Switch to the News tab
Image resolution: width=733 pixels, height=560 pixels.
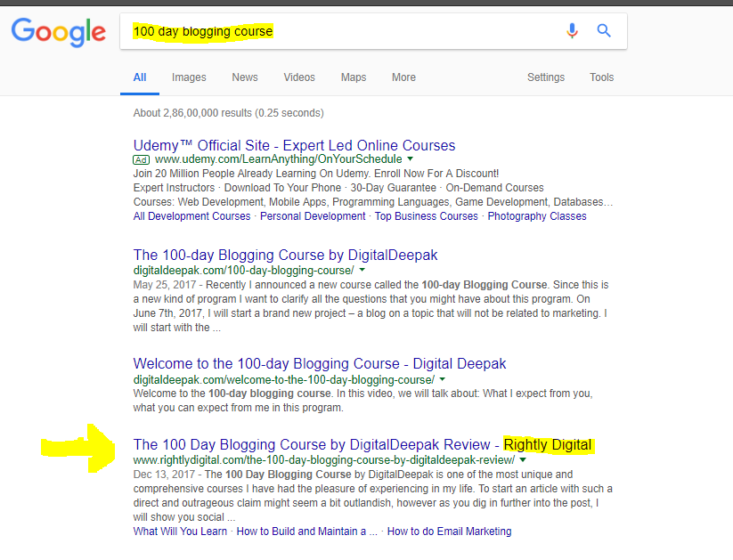(245, 77)
